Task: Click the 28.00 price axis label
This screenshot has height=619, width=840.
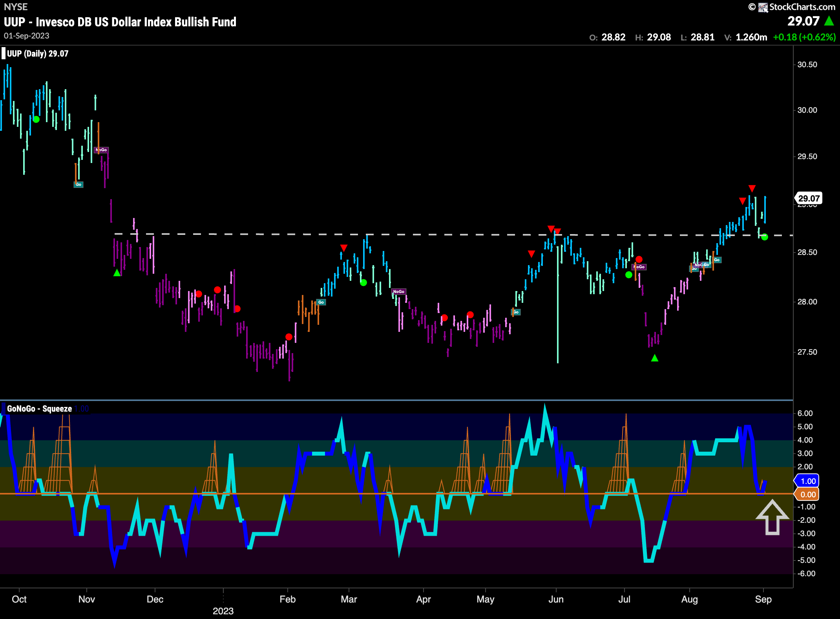Action: pos(807,302)
